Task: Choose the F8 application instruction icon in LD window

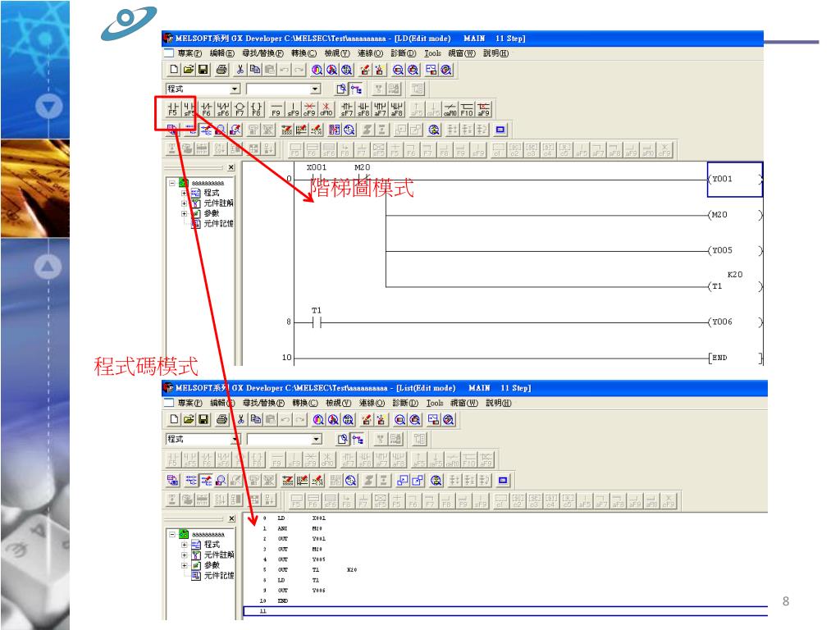Action: (x=256, y=109)
